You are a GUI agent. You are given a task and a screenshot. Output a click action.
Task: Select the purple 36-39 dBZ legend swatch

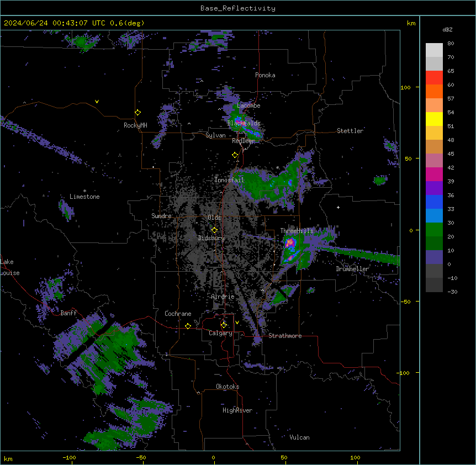(x=434, y=188)
